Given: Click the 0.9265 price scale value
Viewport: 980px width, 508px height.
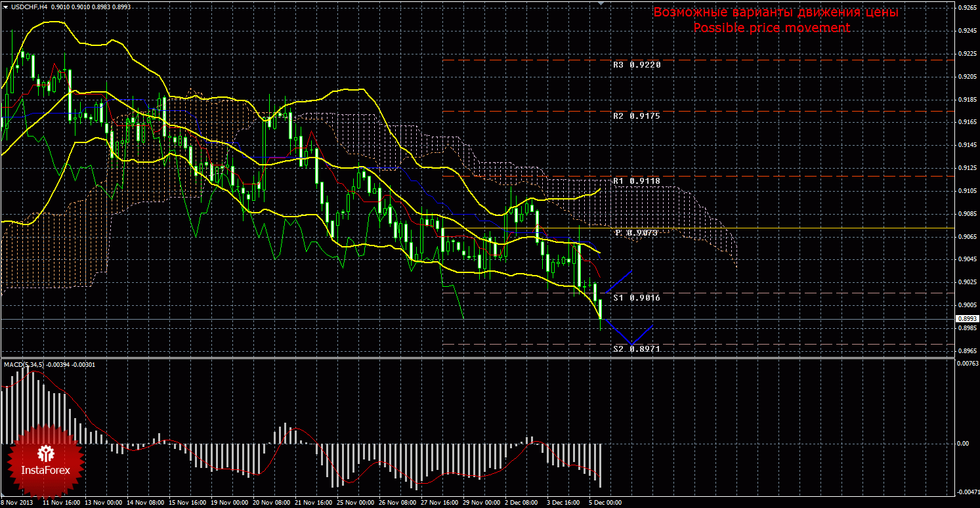Looking at the screenshot, I should pos(967,8).
